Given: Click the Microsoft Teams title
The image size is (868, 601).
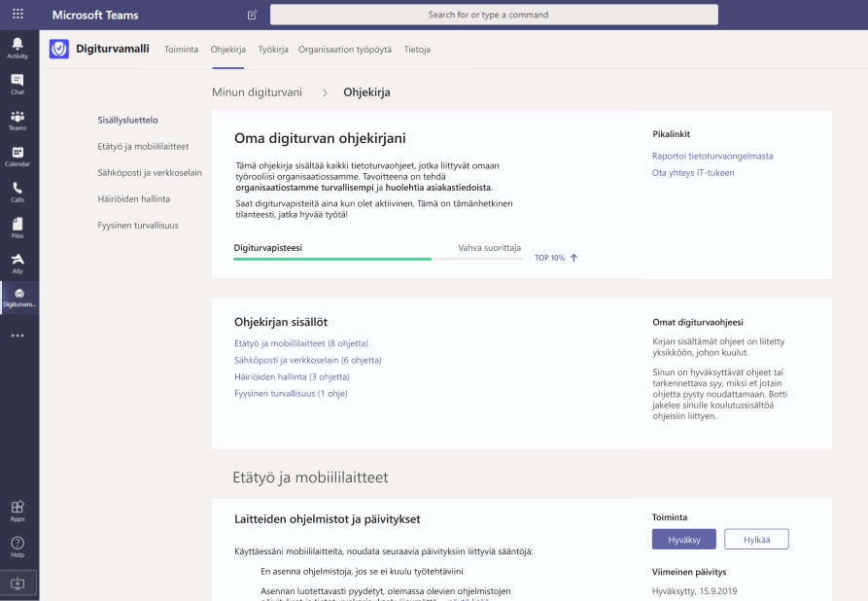Looking at the screenshot, I should coord(95,15).
